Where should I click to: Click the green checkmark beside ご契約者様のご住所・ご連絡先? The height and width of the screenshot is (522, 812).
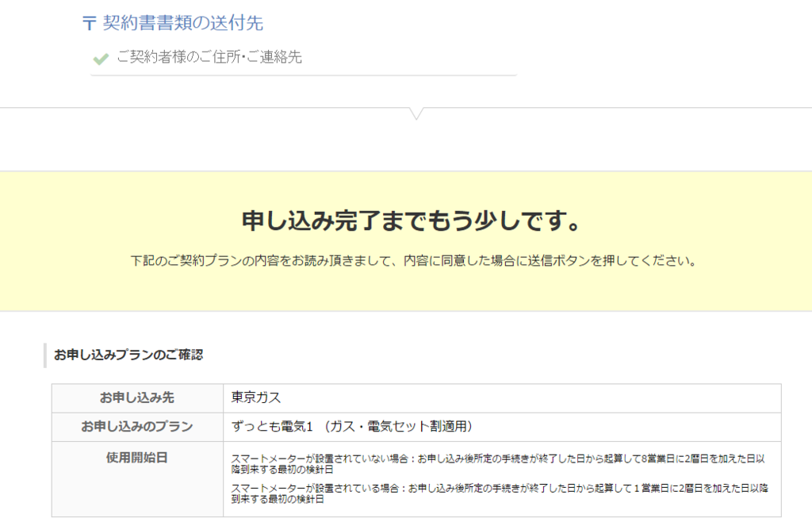101,59
